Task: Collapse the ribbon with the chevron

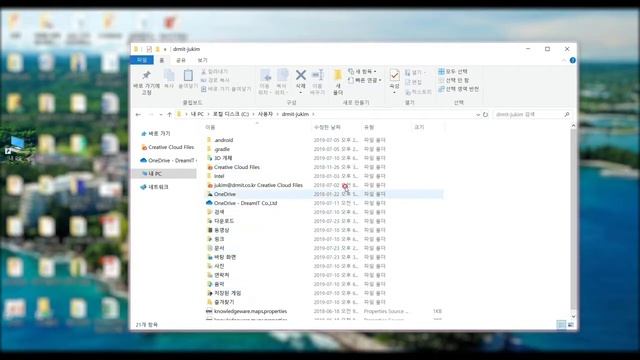Action: click(564, 60)
